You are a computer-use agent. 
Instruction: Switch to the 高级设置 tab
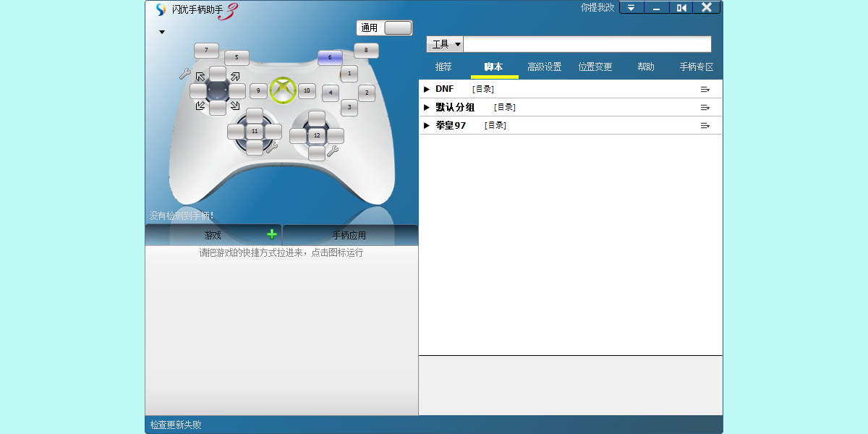[544, 66]
